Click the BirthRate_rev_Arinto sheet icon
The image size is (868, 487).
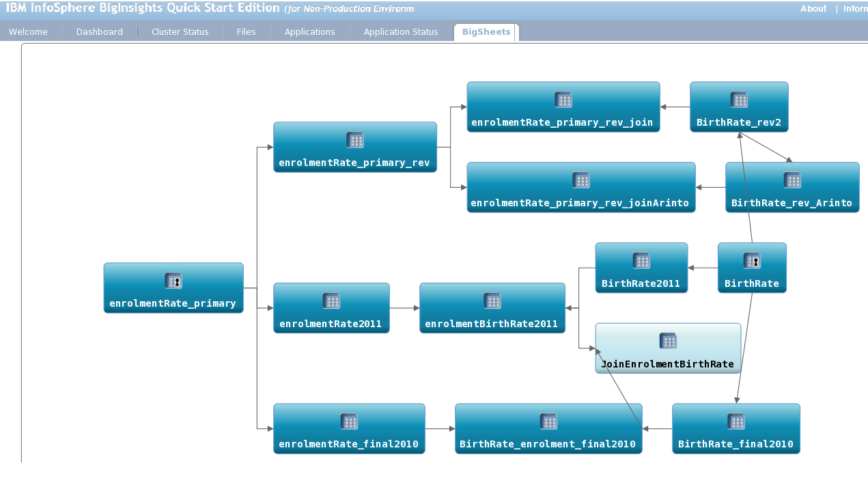(792, 180)
